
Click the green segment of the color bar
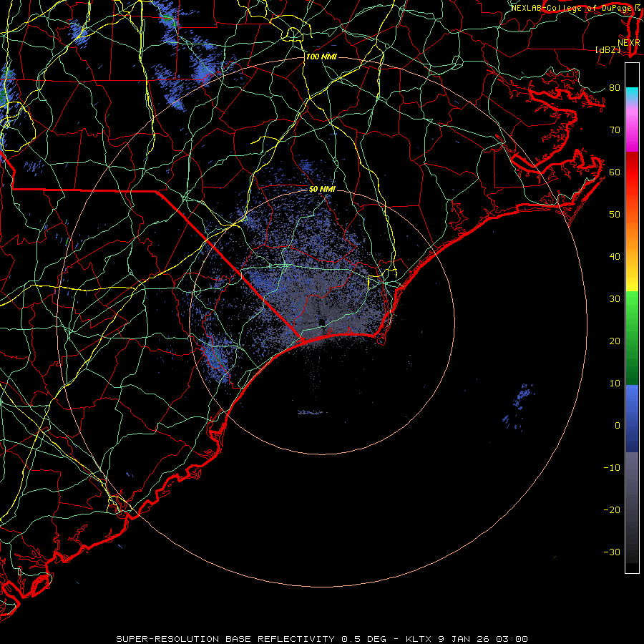(x=632, y=338)
